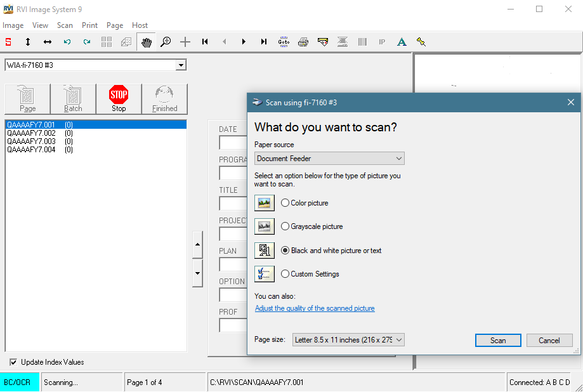Click the up arrow beside index fields
This screenshot has width=583, height=392.
coord(197,244)
